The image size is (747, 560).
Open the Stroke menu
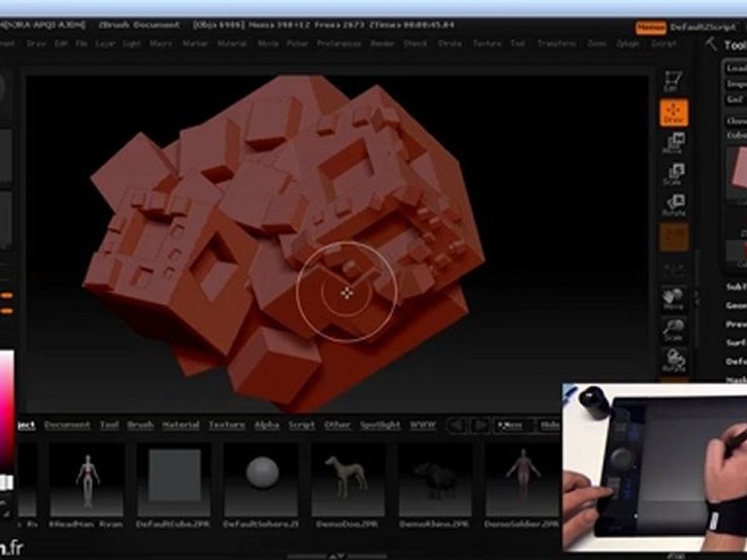tap(449, 44)
